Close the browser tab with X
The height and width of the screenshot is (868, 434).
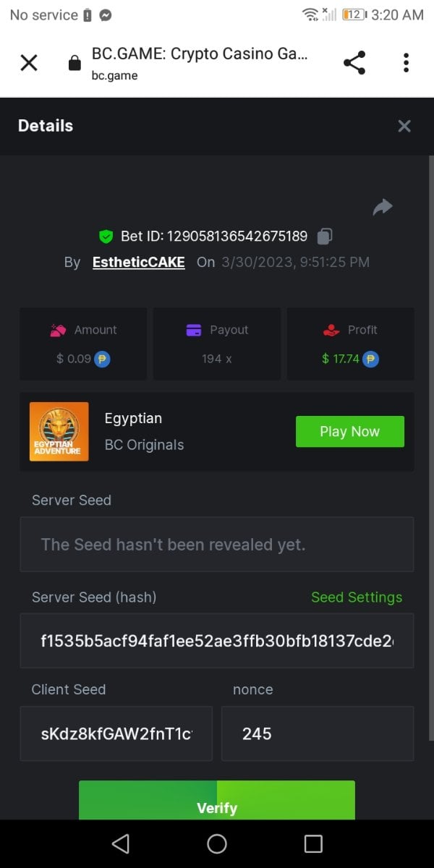click(29, 63)
